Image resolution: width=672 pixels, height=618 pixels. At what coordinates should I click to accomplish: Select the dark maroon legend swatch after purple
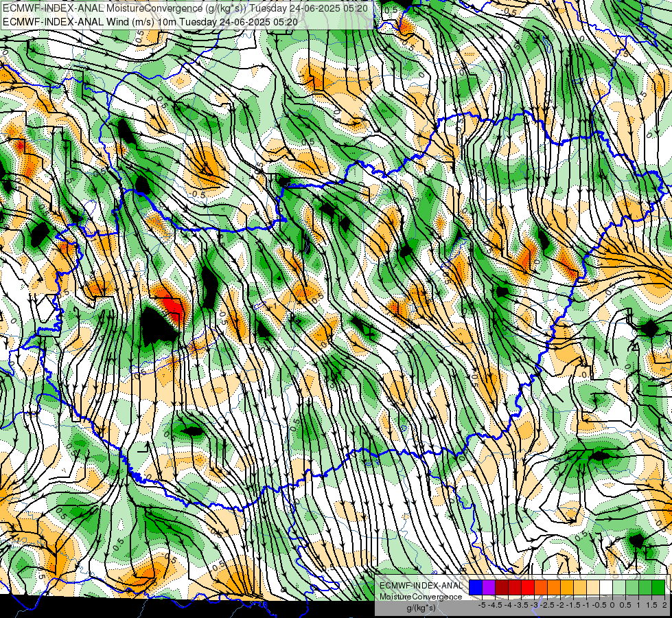point(502,588)
